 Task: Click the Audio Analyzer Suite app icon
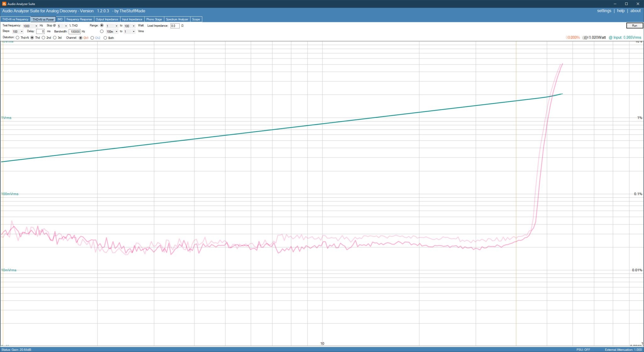point(4,4)
